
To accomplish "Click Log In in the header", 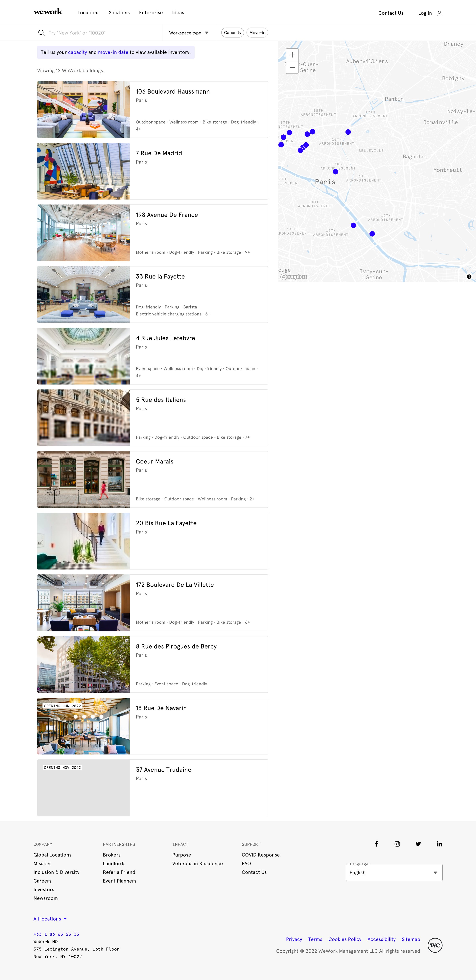I will 425,13.
